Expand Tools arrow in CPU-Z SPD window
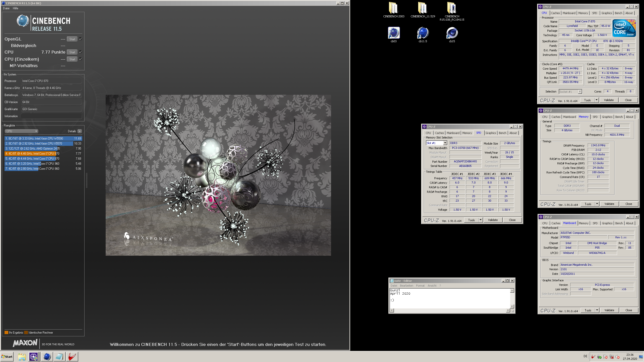Screen dimensions: 644x362 click(x=480, y=220)
